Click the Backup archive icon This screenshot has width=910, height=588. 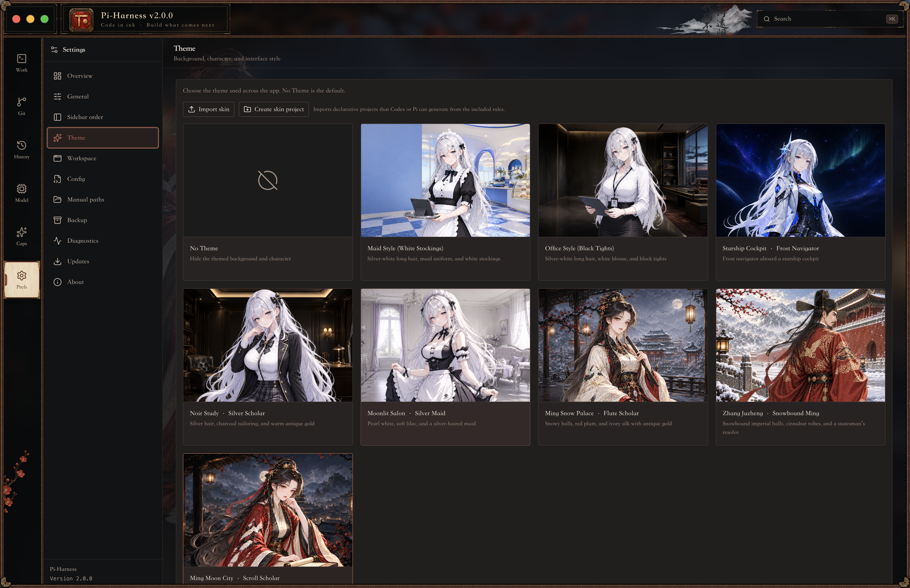(x=57, y=220)
